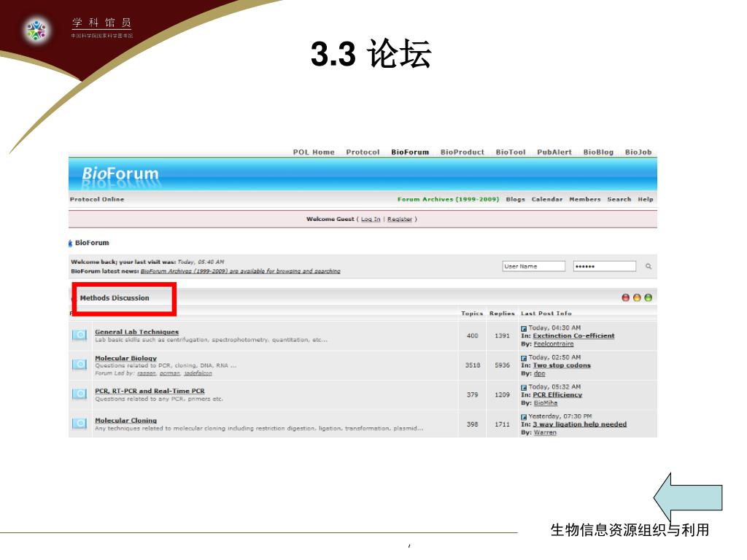The image size is (747, 560).
Task: Open the BioForum Archives latest news link
Action: [x=241, y=271]
